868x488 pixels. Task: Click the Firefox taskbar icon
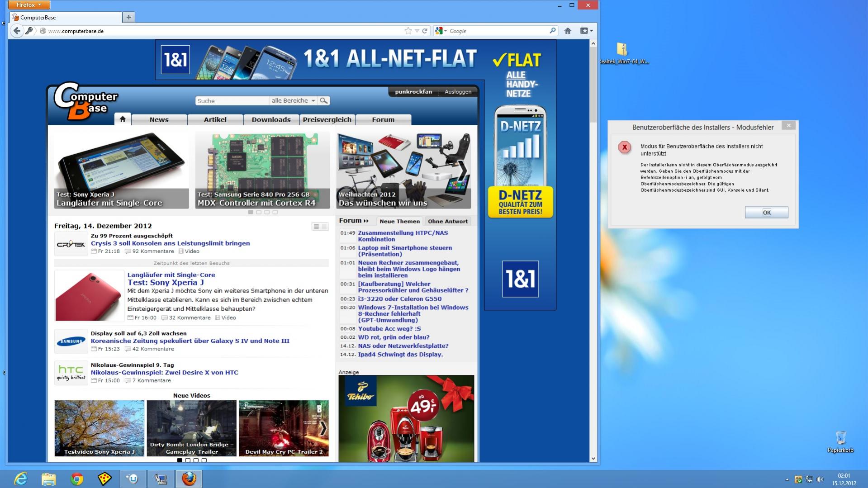[x=189, y=479]
